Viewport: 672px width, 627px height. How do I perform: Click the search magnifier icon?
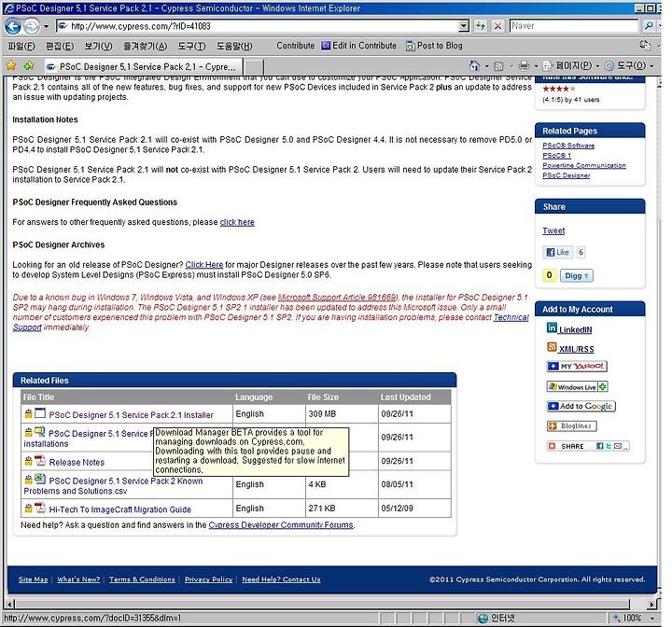click(649, 26)
